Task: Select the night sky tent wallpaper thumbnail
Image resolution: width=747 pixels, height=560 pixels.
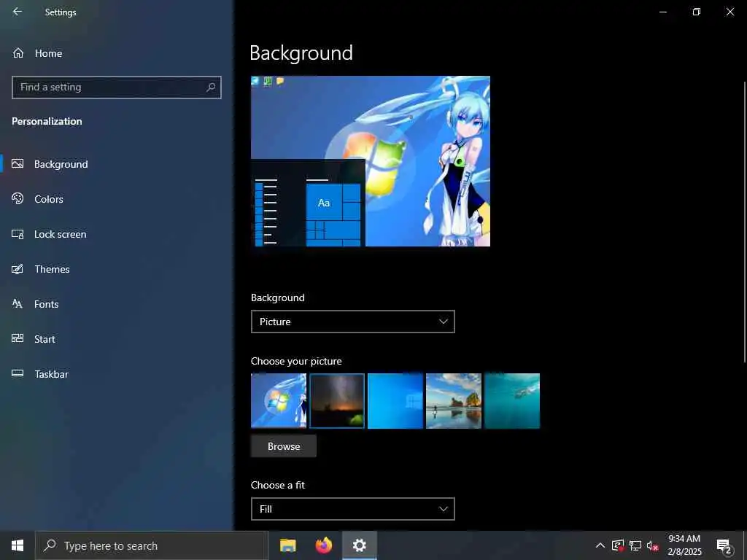Action: (x=337, y=401)
